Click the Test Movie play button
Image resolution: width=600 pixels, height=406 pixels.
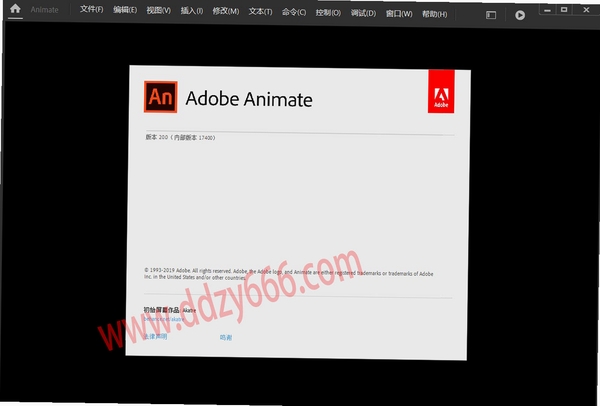520,15
